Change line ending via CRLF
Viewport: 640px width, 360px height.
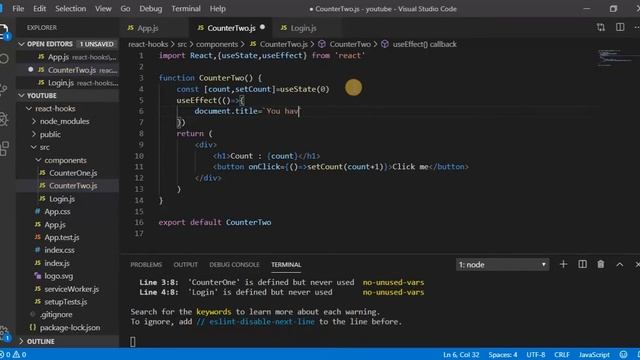(x=562, y=355)
